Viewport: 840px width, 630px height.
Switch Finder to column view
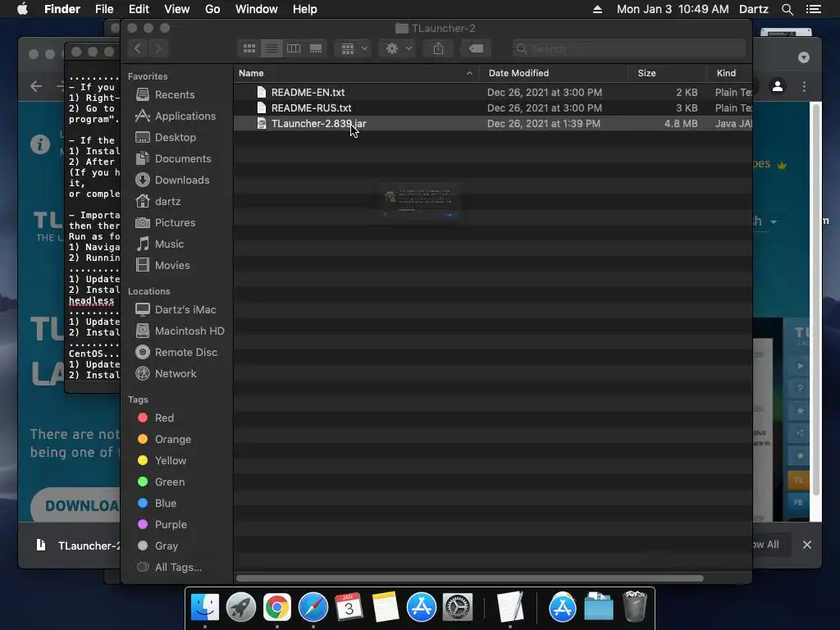pyautogui.click(x=294, y=48)
